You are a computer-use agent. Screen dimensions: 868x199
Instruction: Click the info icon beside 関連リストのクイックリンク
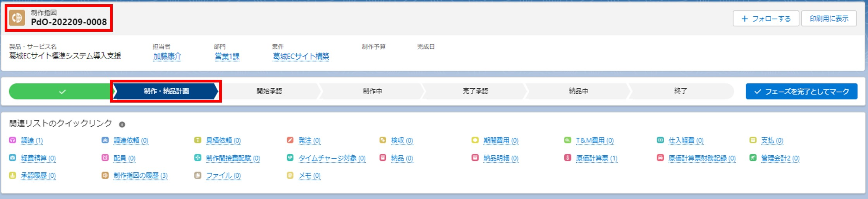tap(122, 125)
